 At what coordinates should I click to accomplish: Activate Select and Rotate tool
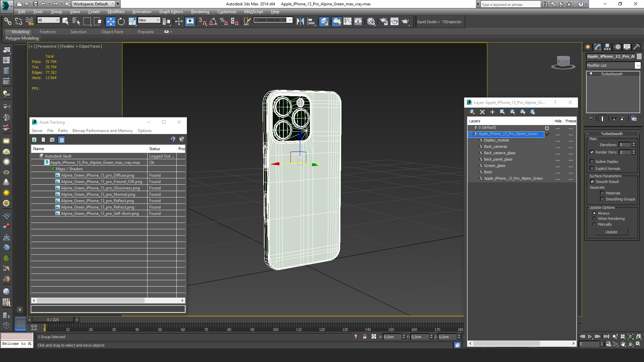click(x=121, y=22)
